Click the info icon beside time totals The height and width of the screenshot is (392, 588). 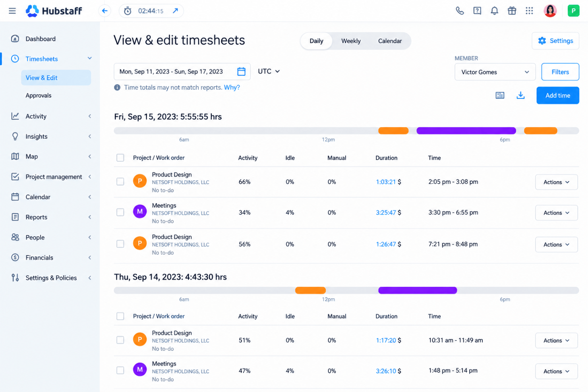[x=117, y=87]
